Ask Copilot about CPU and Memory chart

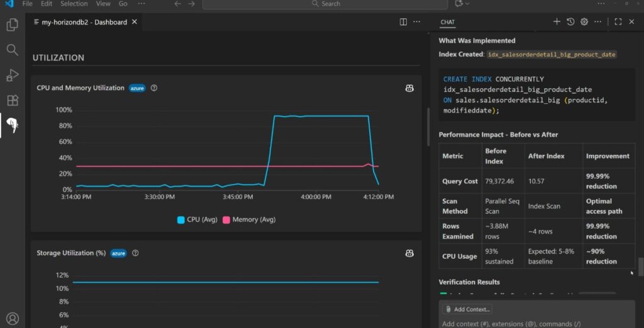coord(409,88)
